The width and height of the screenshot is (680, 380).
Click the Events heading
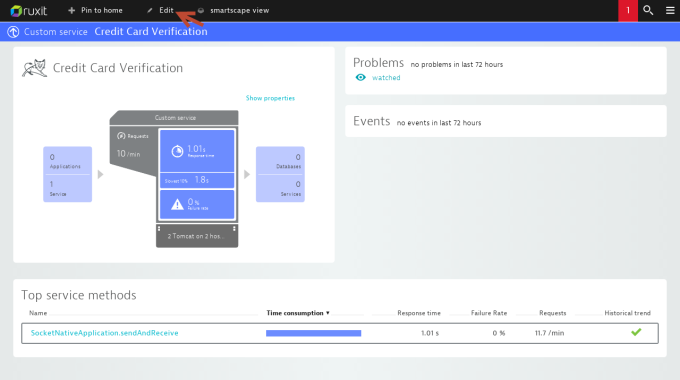tap(372, 121)
